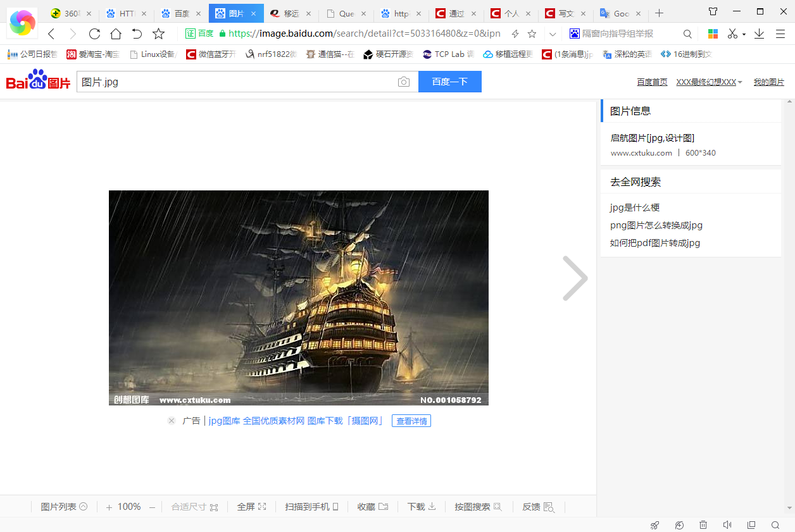Click the 合适尺寸 fit size button
Viewport: 795px width, 532px height.
194,507
